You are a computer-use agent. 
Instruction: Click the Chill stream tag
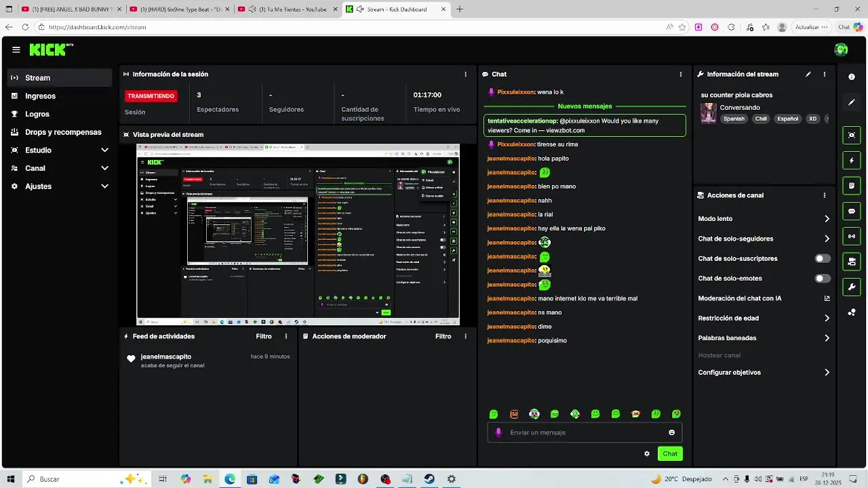[x=760, y=119]
